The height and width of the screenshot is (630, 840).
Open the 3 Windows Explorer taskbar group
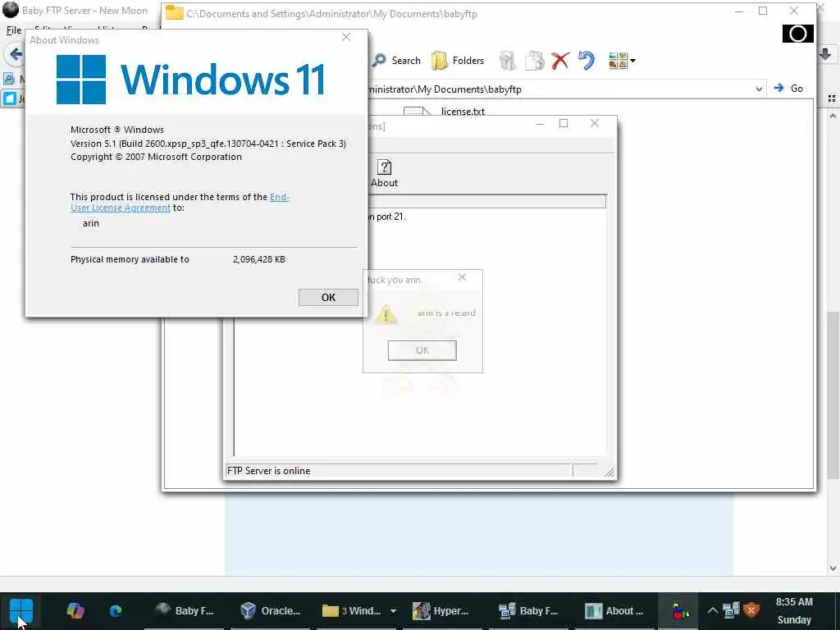tap(351, 610)
